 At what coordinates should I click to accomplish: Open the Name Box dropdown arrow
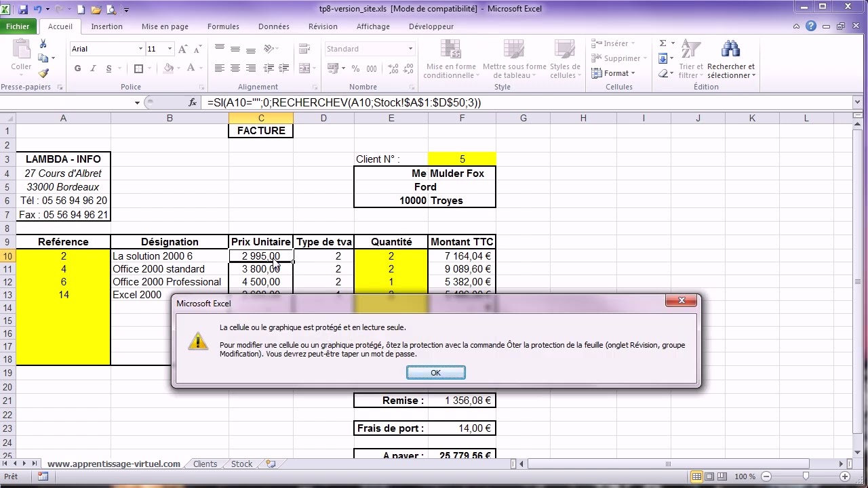click(137, 103)
